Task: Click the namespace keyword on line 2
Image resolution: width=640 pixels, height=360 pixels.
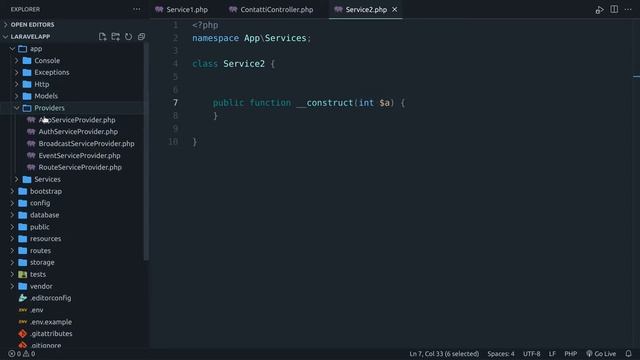Action: tap(216, 38)
